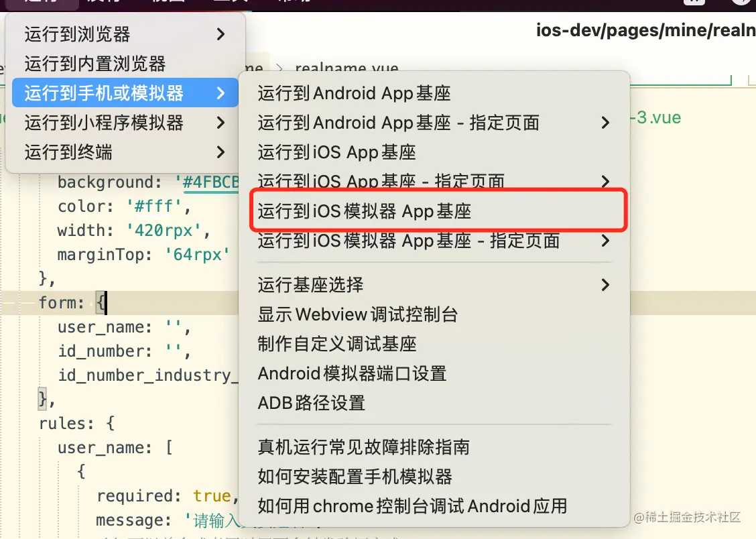Open 运行基座选择 submenu
Image resolution: width=756 pixels, height=539 pixels.
tap(434, 284)
